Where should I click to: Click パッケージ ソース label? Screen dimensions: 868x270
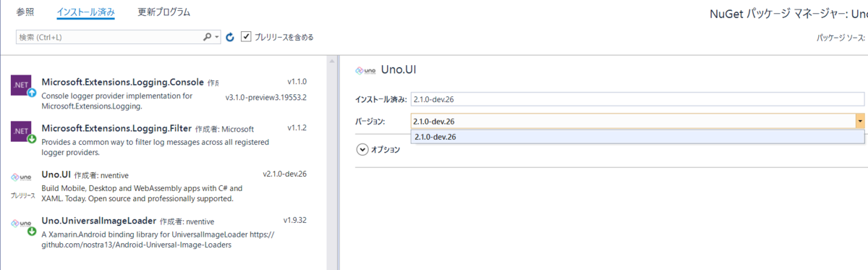[841, 37]
